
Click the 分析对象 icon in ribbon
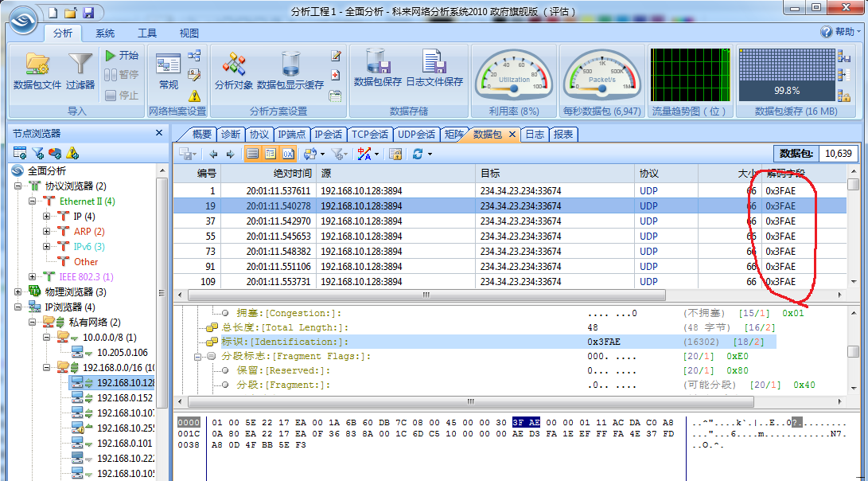tap(234, 65)
